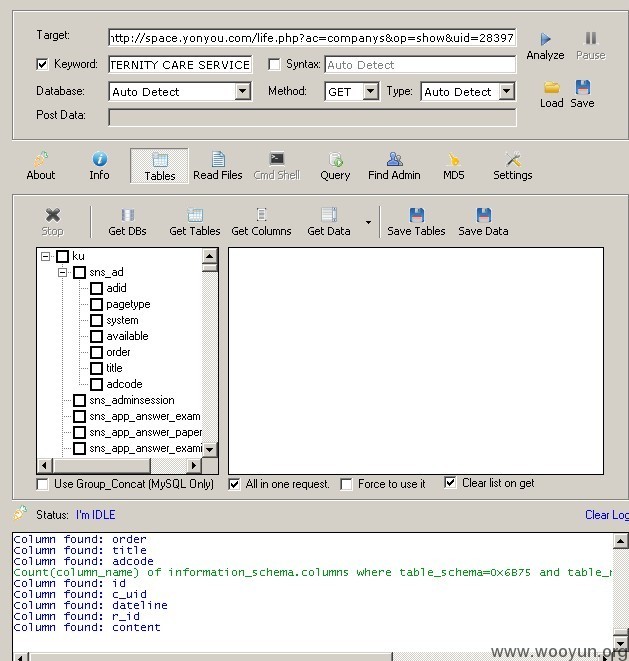The width and height of the screenshot is (629, 661).
Task: Open the Query section
Action: (335, 166)
